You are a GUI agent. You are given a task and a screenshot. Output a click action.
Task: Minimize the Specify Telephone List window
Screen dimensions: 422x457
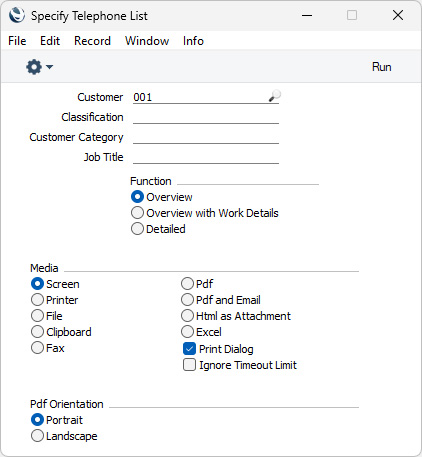point(307,15)
